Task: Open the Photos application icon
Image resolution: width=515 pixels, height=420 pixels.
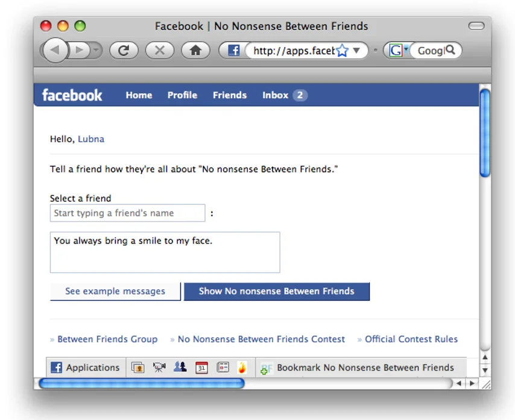Action: [138, 368]
